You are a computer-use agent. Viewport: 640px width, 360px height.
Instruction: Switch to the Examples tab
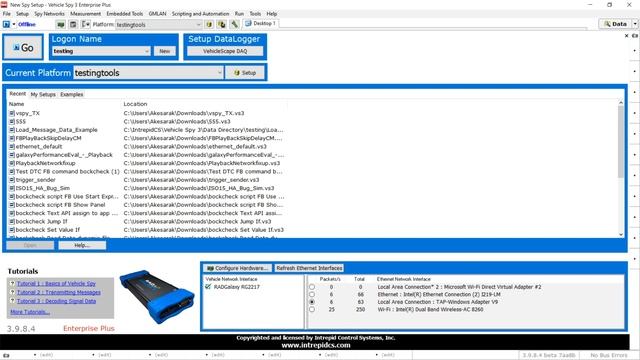click(71, 94)
